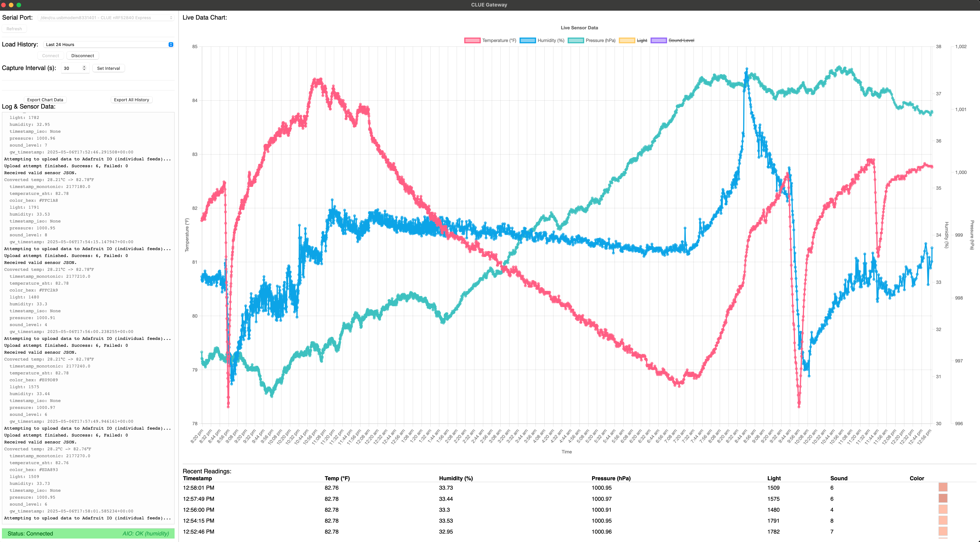Toggle the Pressure series in the legend

click(601, 40)
